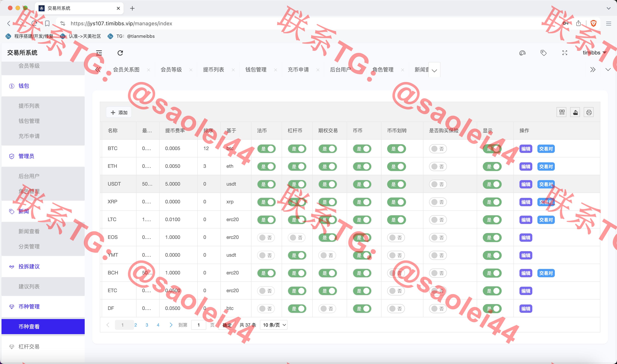This screenshot has width=617, height=364.
Task: Toggle USDT 期权交易 switch
Action: [328, 184]
